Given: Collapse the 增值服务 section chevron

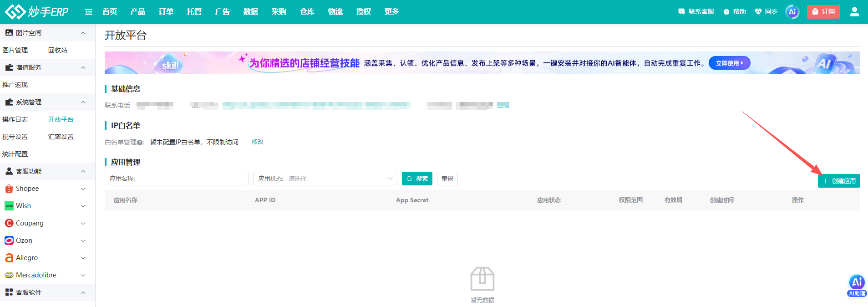Looking at the screenshot, I should click(83, 67).
